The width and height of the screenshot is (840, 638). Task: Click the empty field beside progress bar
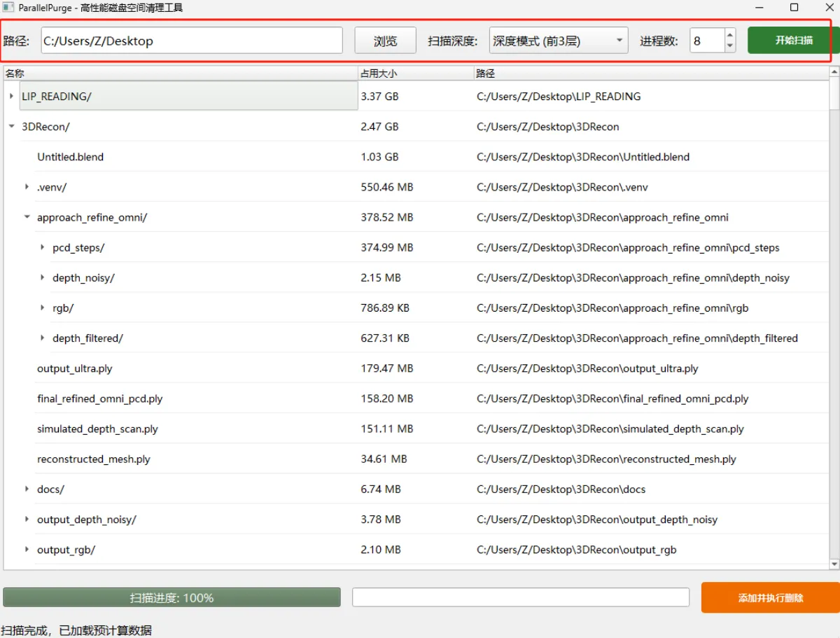coord(521,597)
